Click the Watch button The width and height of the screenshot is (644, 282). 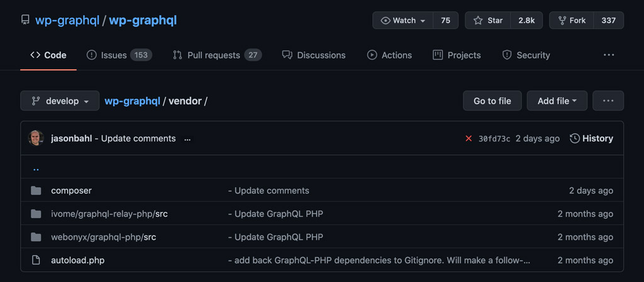[403, 20]
